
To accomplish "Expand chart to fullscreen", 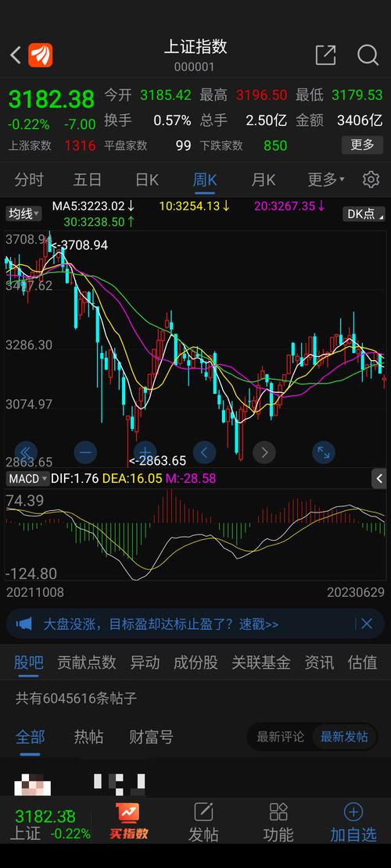I will coord(324,452).
